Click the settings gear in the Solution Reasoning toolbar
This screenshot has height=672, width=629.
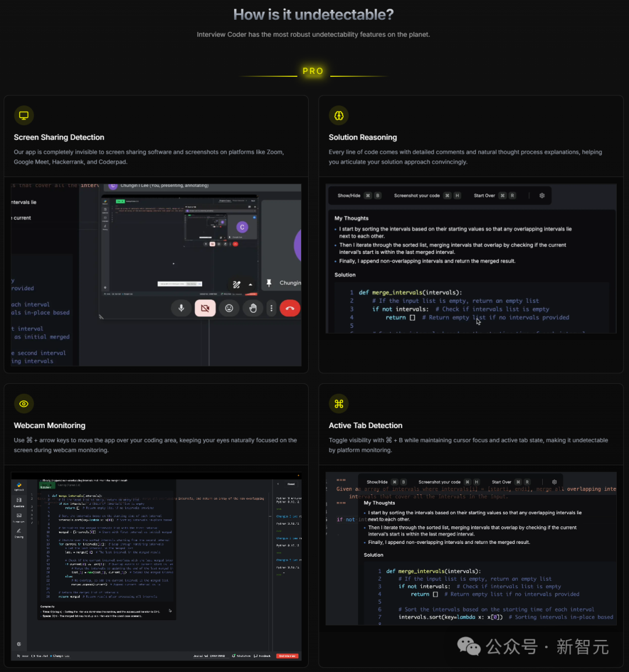tap(542, 196)
